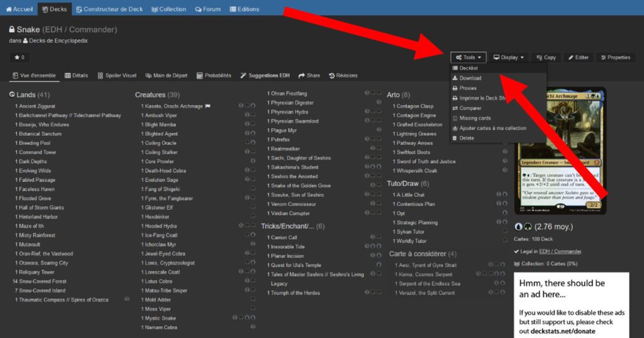The height and width of the screenshot is (338, 644).
Task: Open the Decks menu item
Action: pos(55,9)
